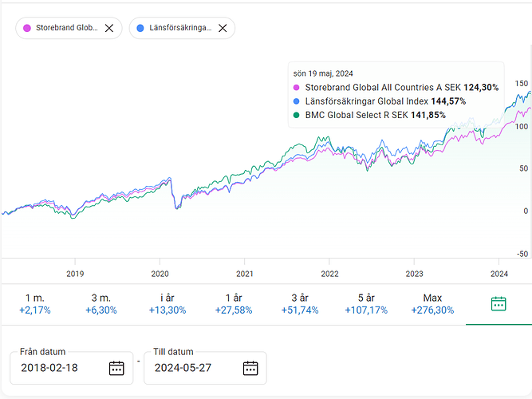Image resolution: width=532 pixels, height=399 pixels.
Task: Click the Storebrand Glob... chip label
Action: pyautogui.click(x=66, y=28)
